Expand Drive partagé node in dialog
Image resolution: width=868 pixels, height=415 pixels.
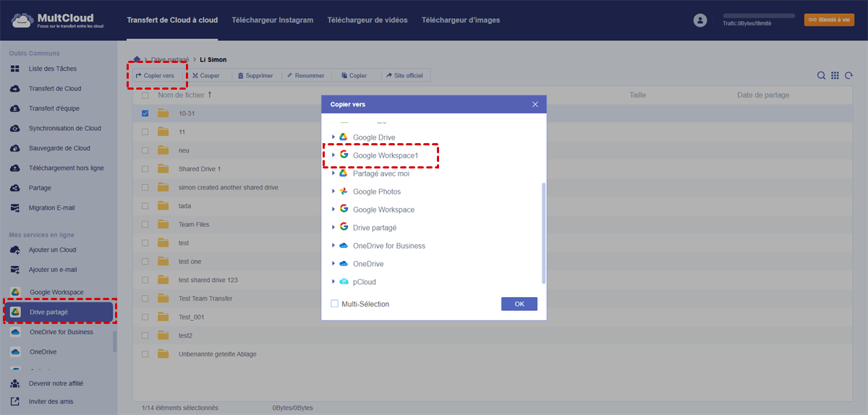point(333,228)
